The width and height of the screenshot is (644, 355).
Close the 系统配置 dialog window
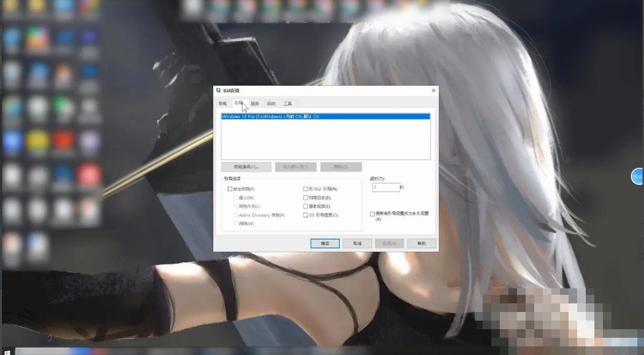pos(433,90)
